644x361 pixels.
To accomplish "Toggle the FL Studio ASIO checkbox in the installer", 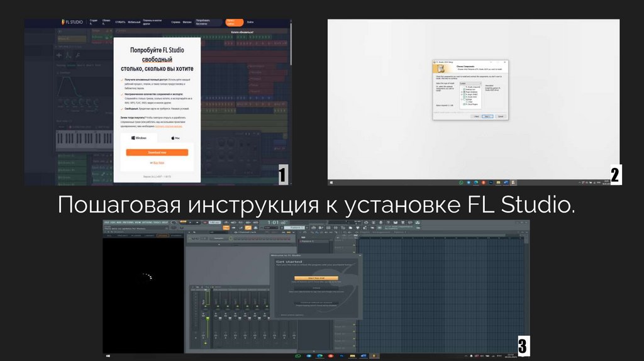I will [x=464, y=97].
